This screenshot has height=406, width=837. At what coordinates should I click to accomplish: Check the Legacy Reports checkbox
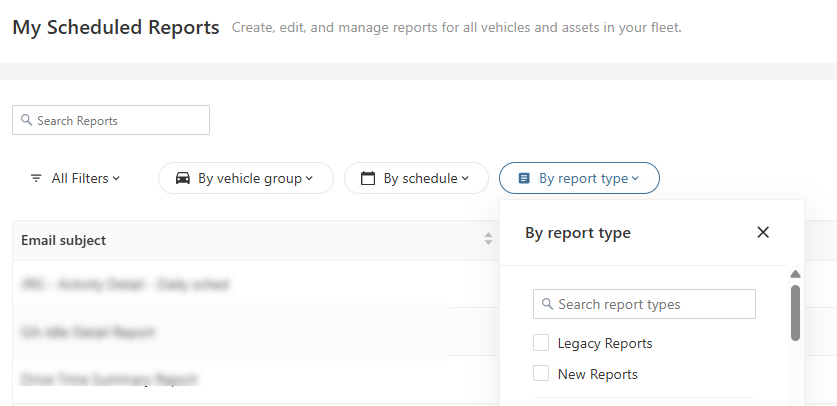pyautogui.click(x=541, y=343)
